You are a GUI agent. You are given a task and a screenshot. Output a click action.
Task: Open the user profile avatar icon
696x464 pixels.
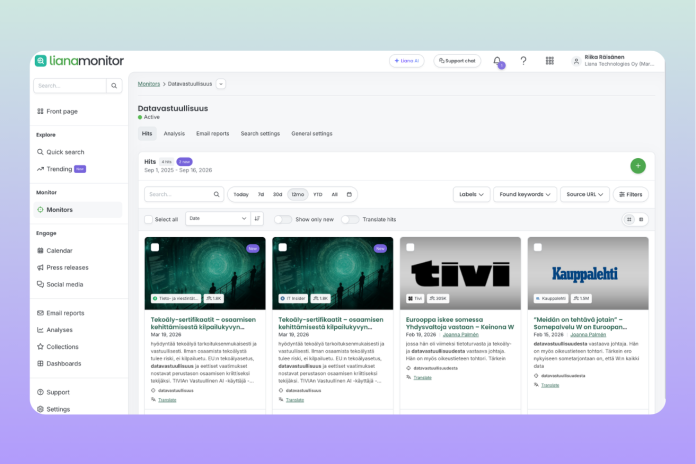click(x=576, y=61)
